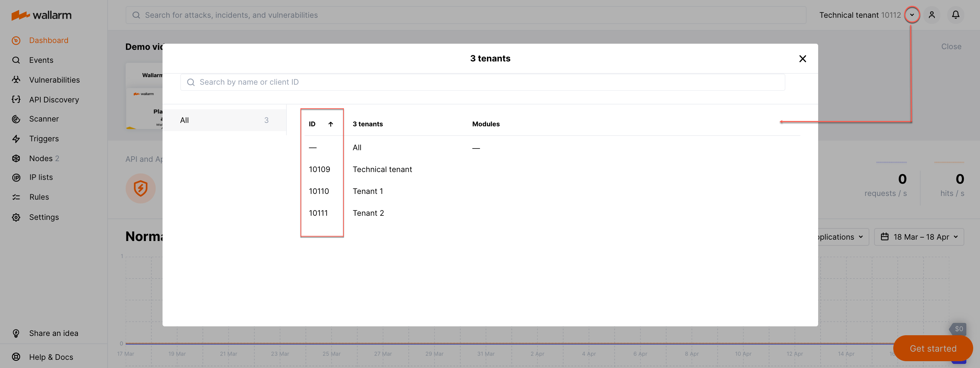The image size is (980, 368).
Task: Open the Rules section
Action: (39, 197)
